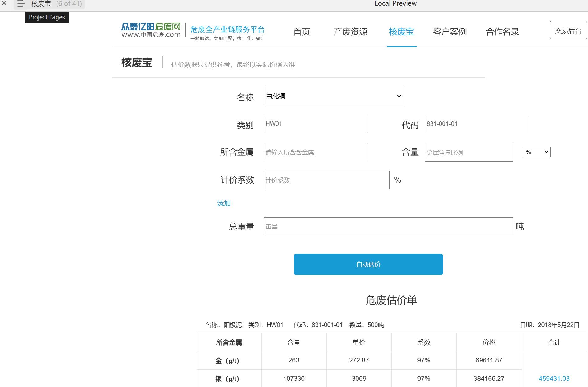Viewport: 588px width, 387px height.
Task: Click the 单价 cell 3069
Action: tap(359, 379)
